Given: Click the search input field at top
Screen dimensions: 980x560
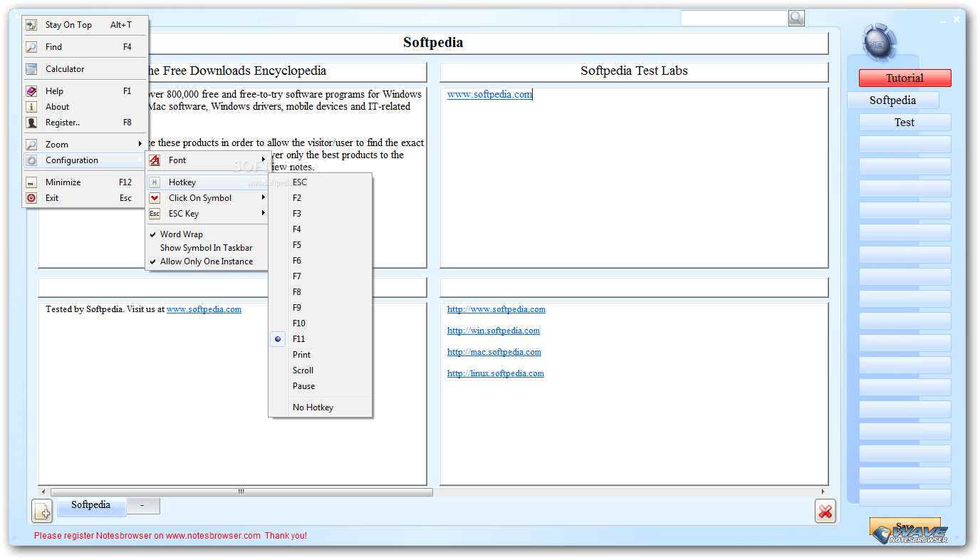Looking at the screenshot, I should (734, 18).
